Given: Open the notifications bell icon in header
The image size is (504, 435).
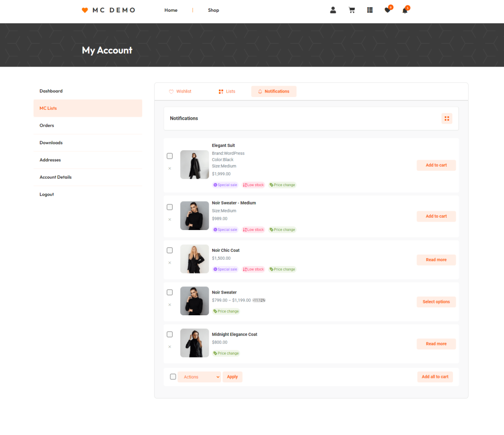Looking at the screenshot, I should pyautogui.click(x=405, y=10).
